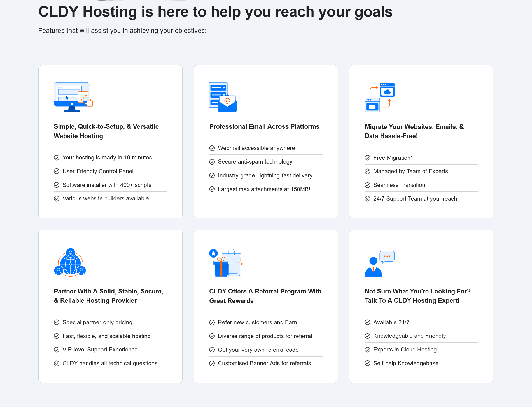Viewport: 532px width, 407px height.
Task: Click 'Largest max attachments at 150MB!' item
Action: click(264, 189)
